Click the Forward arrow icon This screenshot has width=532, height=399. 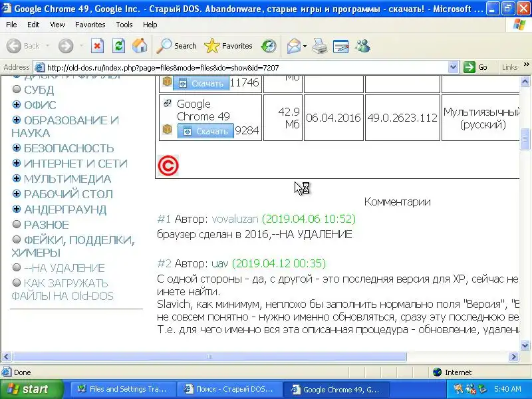point(66,46)
